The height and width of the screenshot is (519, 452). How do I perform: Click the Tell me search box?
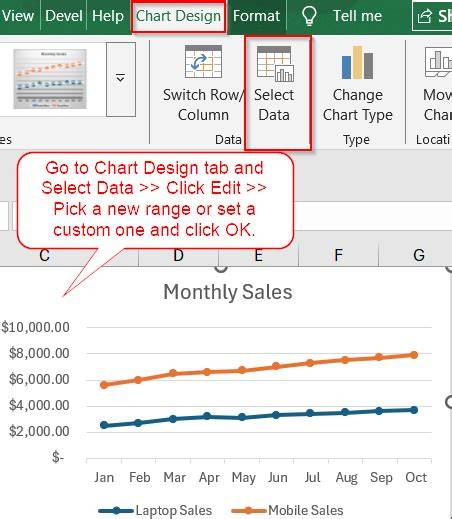(357, 16)
